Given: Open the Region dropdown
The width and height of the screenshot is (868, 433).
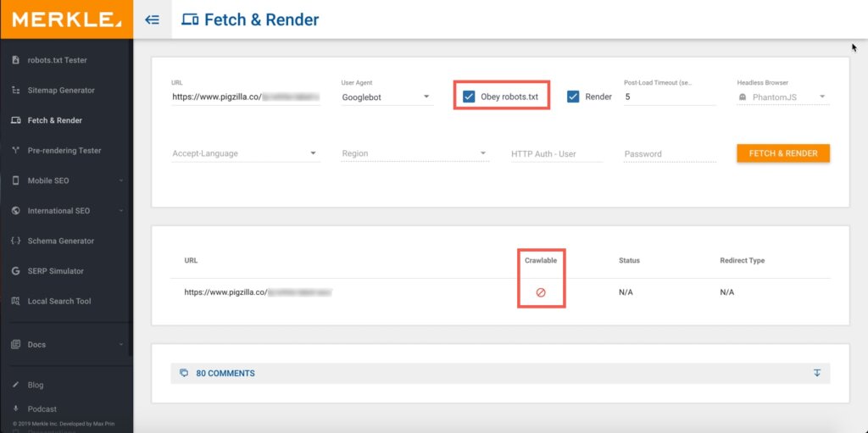Looking at the screenshot, I should click(415, 153).
